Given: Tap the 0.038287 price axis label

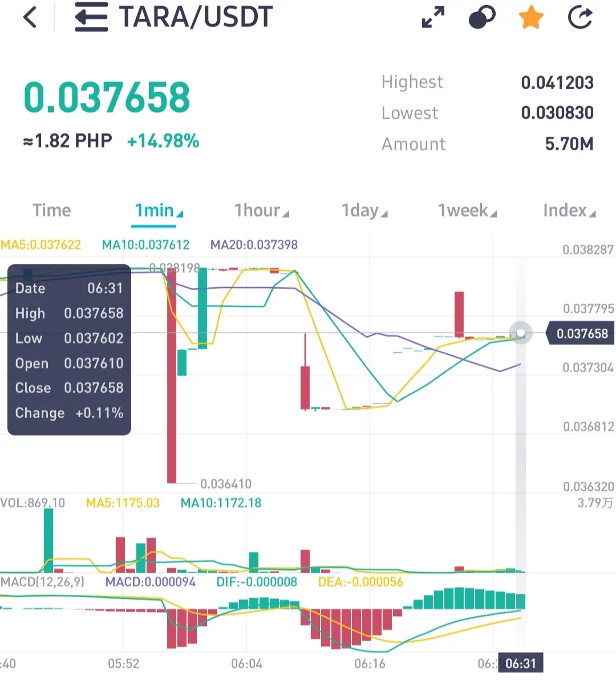Looking at the screenshot, I should point(588,249).
